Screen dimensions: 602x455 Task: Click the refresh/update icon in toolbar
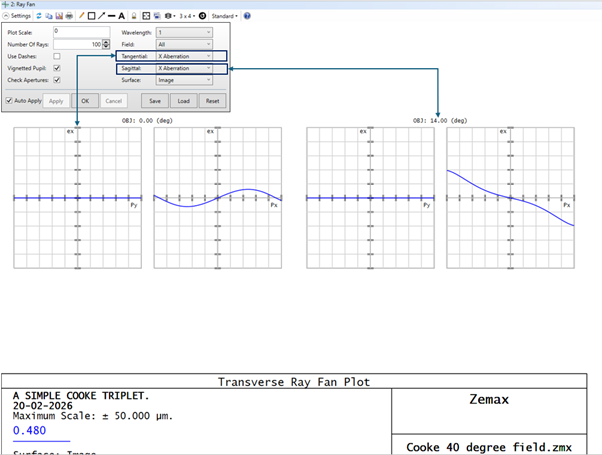(40, 16)
